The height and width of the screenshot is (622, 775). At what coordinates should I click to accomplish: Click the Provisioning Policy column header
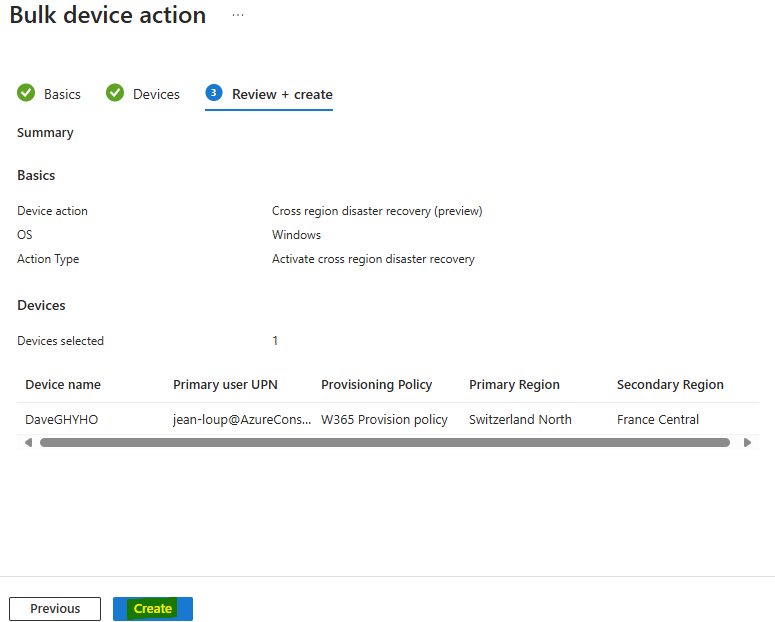pyautogui.click(x=377, y=385)
